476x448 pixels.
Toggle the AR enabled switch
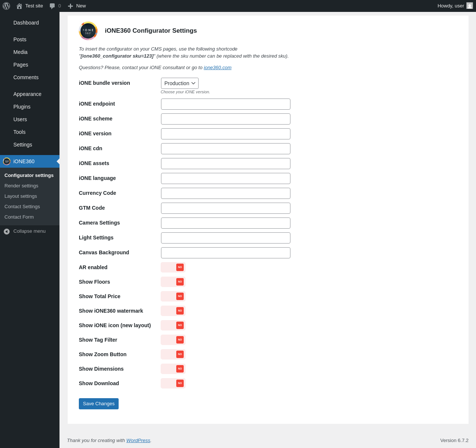coord(173,267)
